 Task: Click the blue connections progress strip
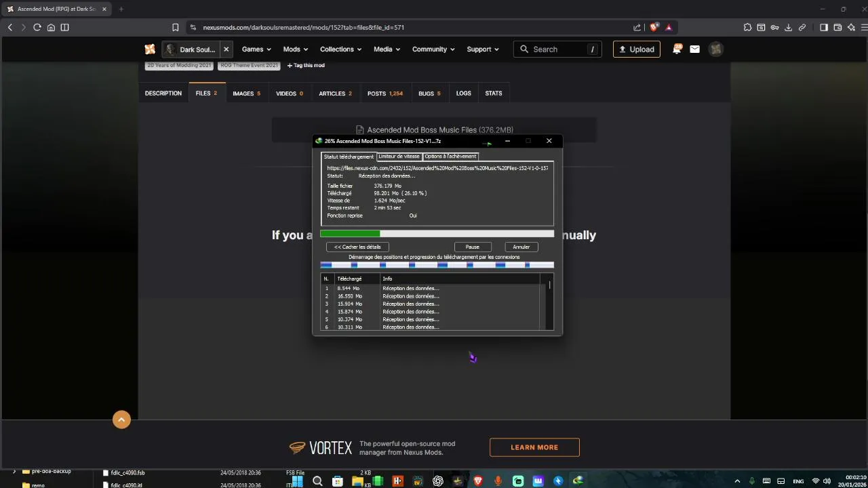pyautogui.click(x=437, y=265)
